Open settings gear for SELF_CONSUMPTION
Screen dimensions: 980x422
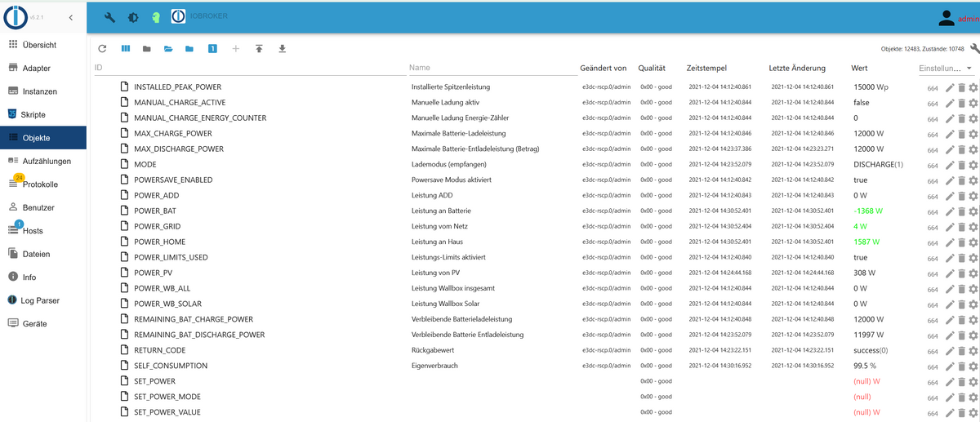point(973,366)
